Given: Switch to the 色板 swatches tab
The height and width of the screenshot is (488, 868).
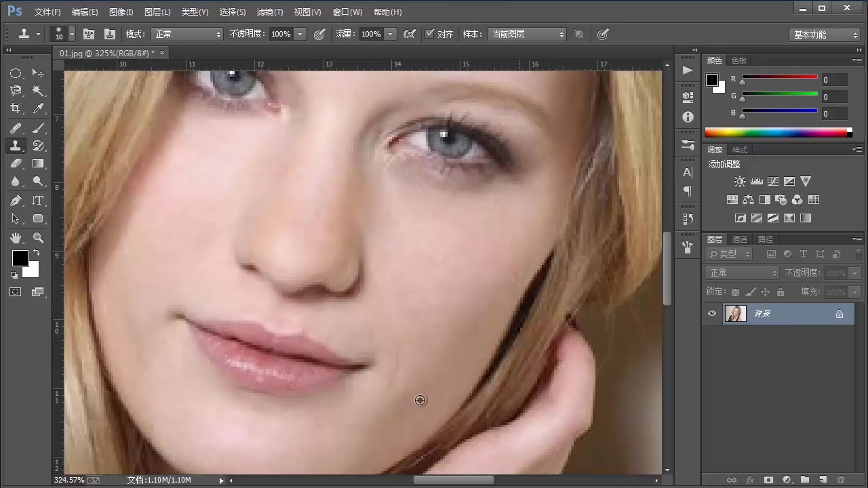Looking at the screenshot, I should (x=739, y=60).
